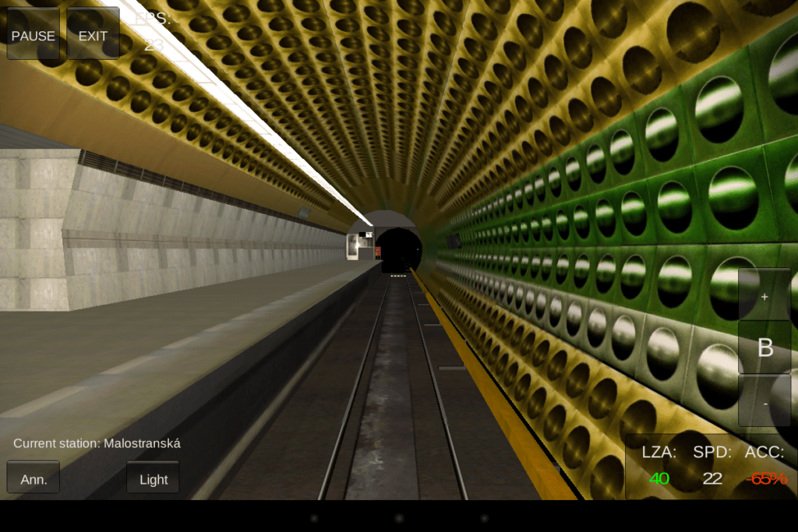Click the SPD speed value 22
Image resolution: width=798 pixels, height=532 pixels.
point(712,478)
